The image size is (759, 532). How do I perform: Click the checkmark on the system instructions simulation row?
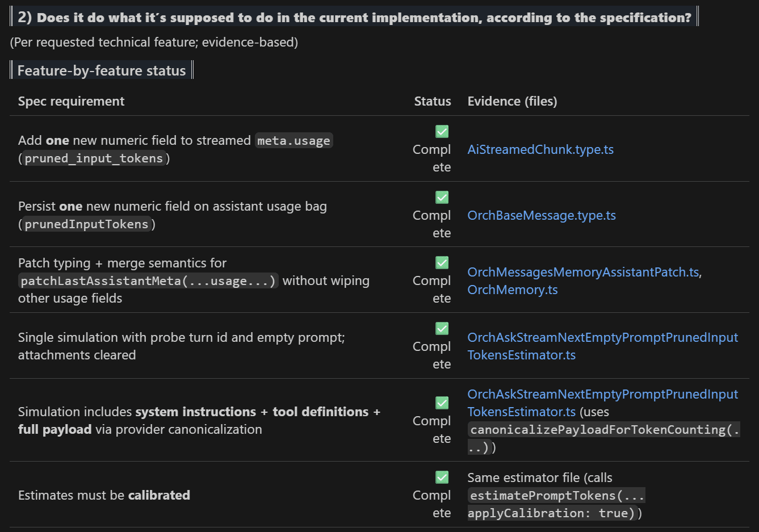coord(442,403)
